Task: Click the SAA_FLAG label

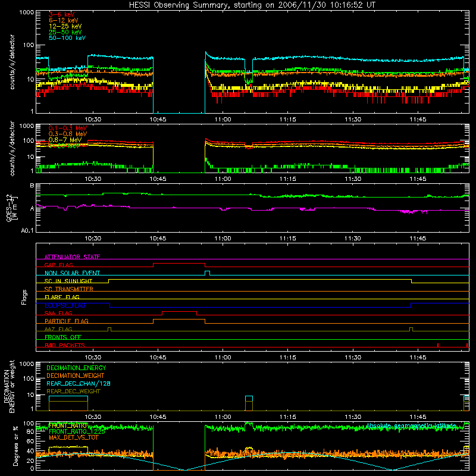Action: (x=58, y=313)
